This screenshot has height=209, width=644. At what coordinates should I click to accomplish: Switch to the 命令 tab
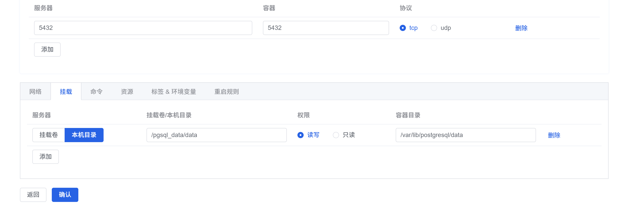(x=96, y=91)
